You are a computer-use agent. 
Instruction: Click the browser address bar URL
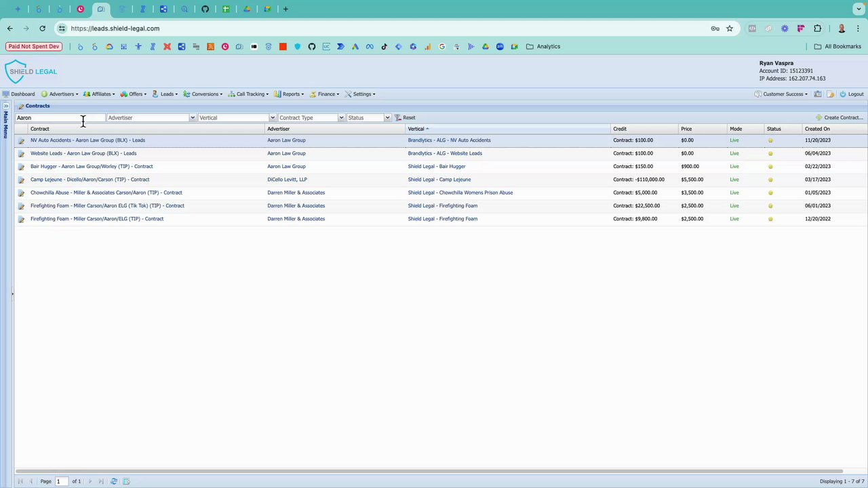pyautogui.click(x=115, y=28)
